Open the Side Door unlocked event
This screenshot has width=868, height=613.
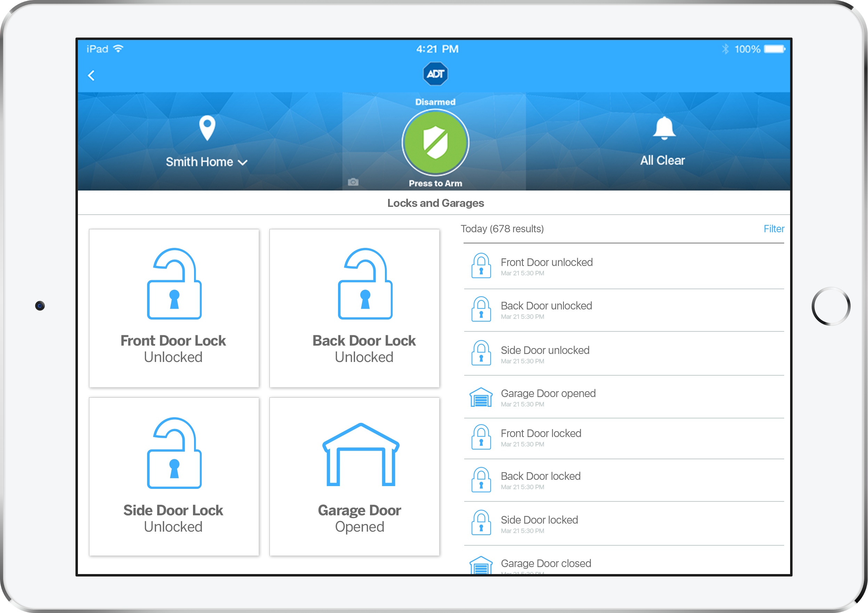(624, 354)
